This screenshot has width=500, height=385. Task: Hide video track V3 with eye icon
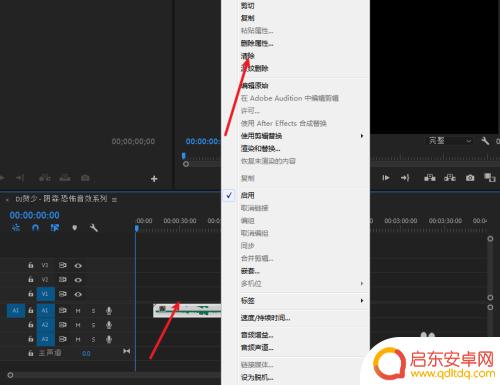pos(78,266)
